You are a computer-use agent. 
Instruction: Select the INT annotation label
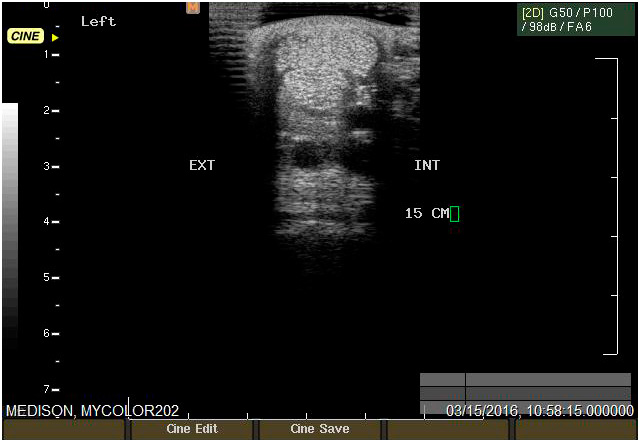(x=427, y=165)
